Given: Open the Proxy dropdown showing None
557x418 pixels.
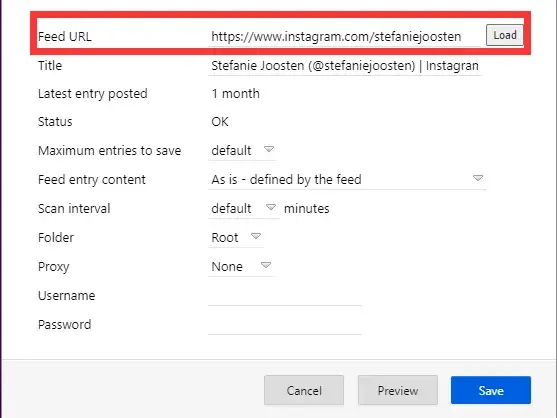Looking at the screenshot, I should pyautogui.click(x=242, y=267).
